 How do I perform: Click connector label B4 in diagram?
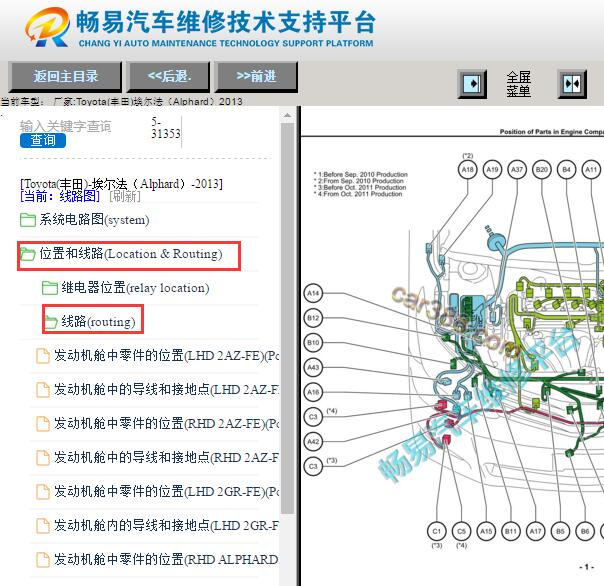[x=566, y=170]
